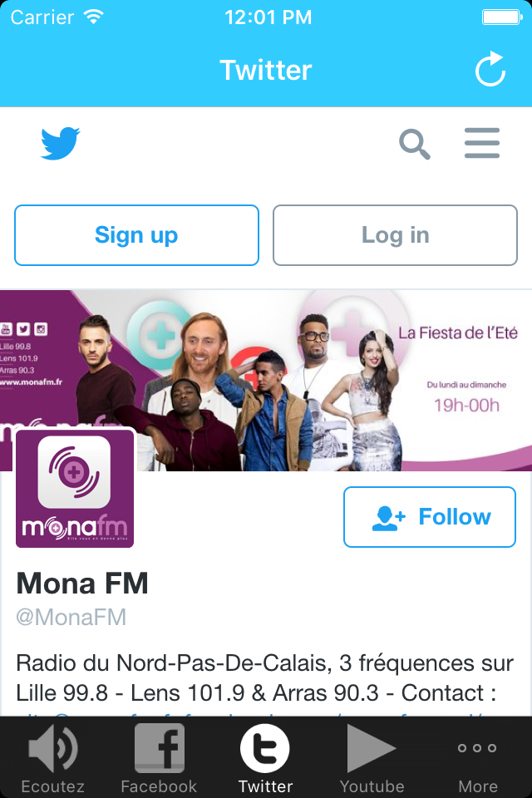Click the blue Twitter bird logo
This screenshot has width=532, height=798.
[x=60, y=143]
